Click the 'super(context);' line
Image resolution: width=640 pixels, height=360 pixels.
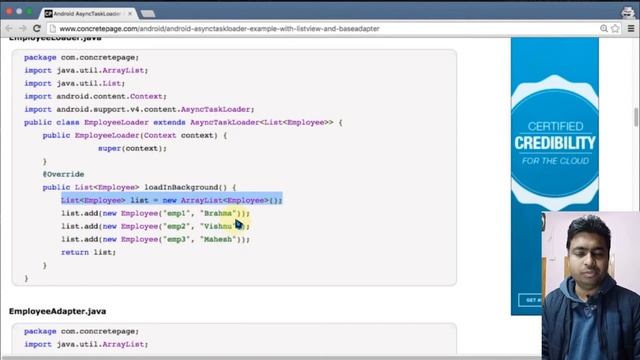pyautogui.click(x=132, y=149)
